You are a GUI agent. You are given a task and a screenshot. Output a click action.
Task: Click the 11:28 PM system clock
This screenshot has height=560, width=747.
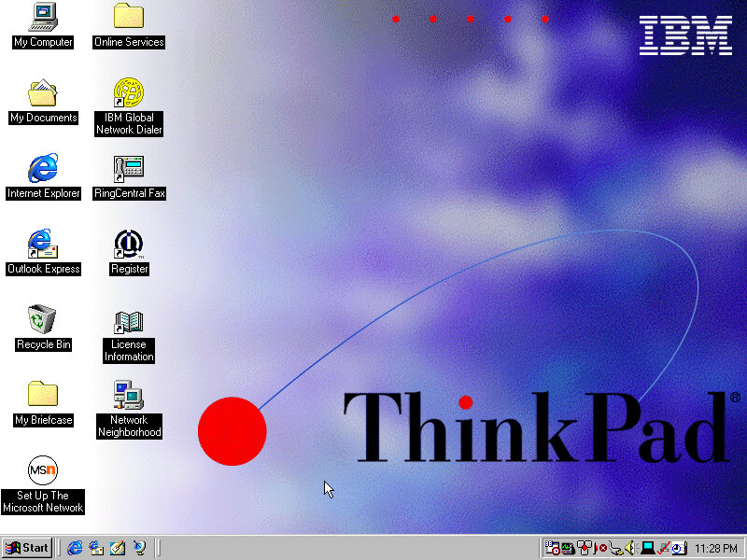point(716,548)
